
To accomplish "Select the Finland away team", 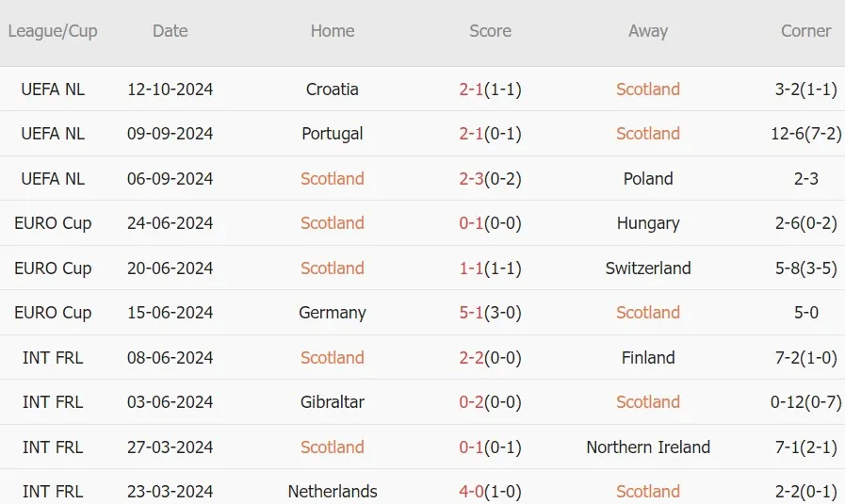I will (x=648, y=357).
